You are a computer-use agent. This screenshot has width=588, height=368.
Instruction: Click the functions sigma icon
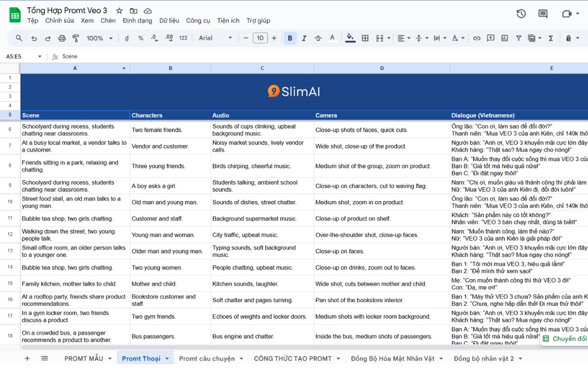[551, 38]
